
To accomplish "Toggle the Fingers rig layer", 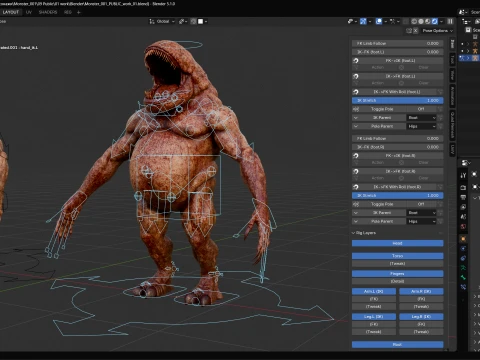I will (398, 274).
